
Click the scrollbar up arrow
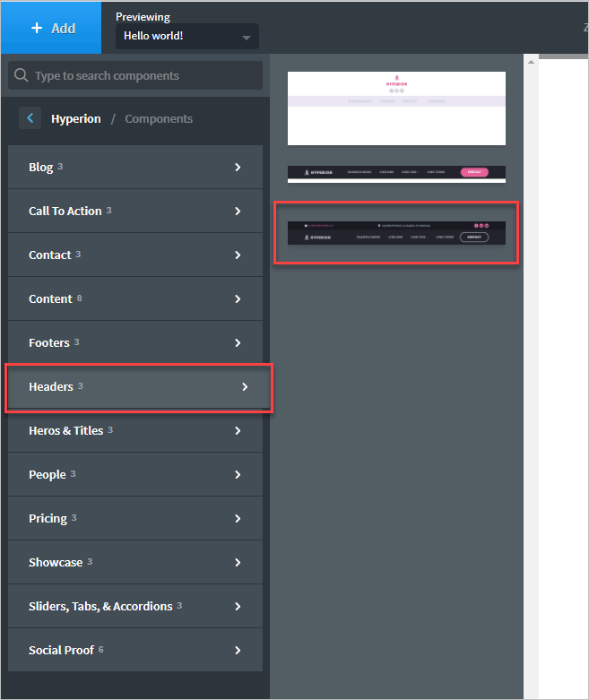(531, 62)
